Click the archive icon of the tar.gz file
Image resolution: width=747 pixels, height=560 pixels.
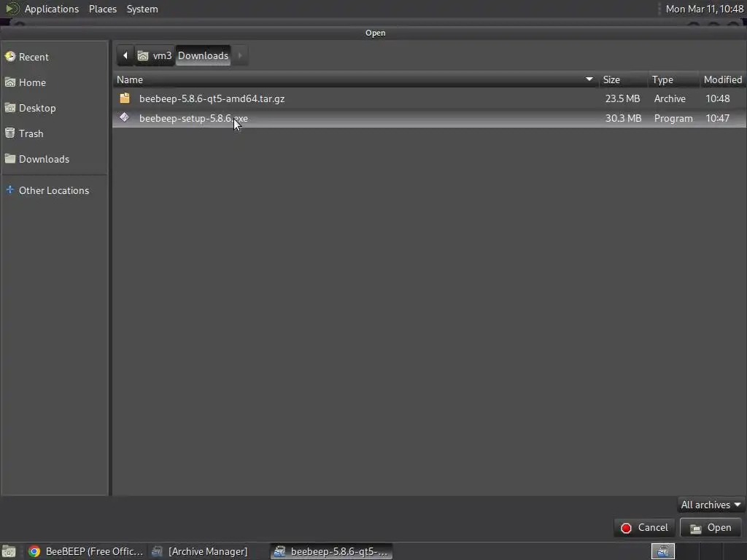tap(125, 98)
